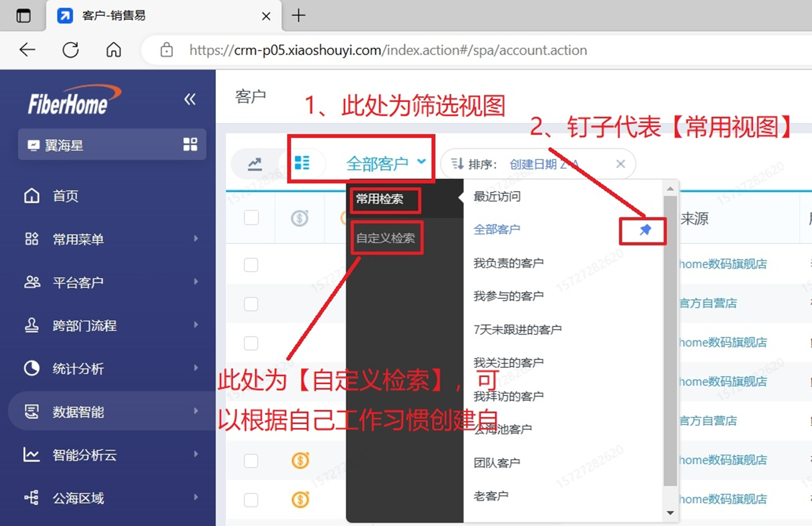Open 智能分析云 menu item
The width and height of the screenshot is (812, 526).
(84, 455)
